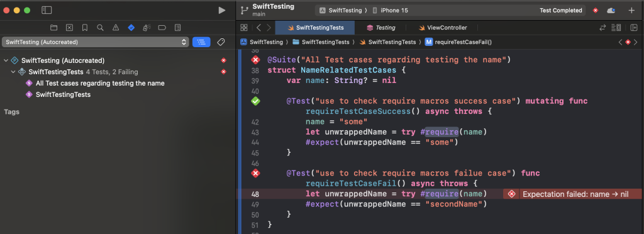Click the red error indicator in toolbar
644x234 pixels.
pos(596,10)
